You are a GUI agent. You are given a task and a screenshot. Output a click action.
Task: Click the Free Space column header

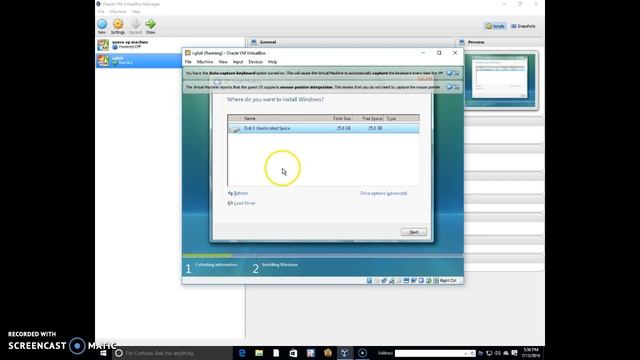click(372, 118)
